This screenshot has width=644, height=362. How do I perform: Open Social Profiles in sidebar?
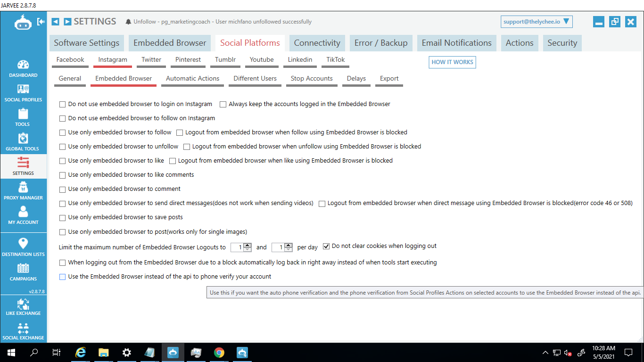[23, 93]
